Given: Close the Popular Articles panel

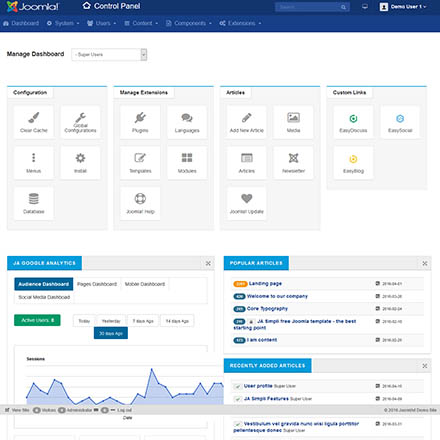Looking at the screenshot, I should click(x=425, y=263).
